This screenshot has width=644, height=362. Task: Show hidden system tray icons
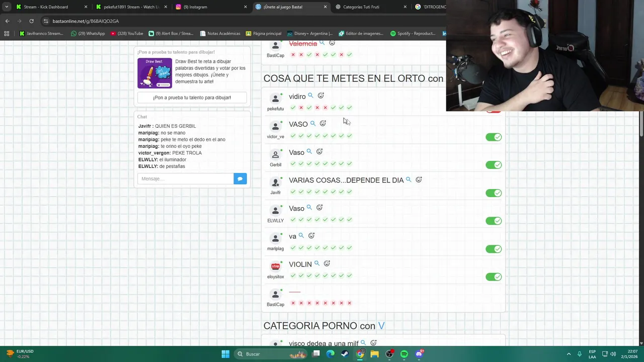click(569, 354)
